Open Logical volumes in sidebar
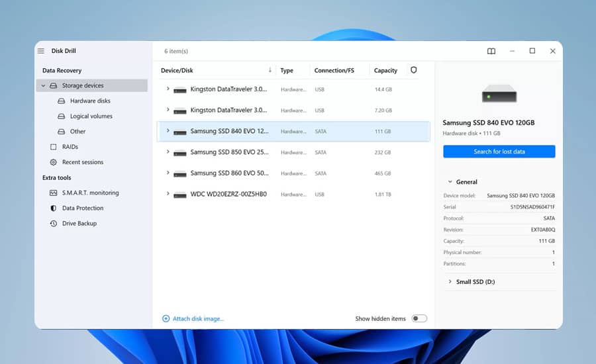 click(x=91, y=116)
